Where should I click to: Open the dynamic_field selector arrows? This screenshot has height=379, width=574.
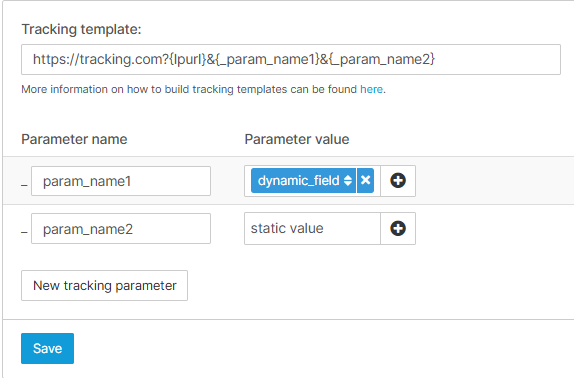point(348,181)
